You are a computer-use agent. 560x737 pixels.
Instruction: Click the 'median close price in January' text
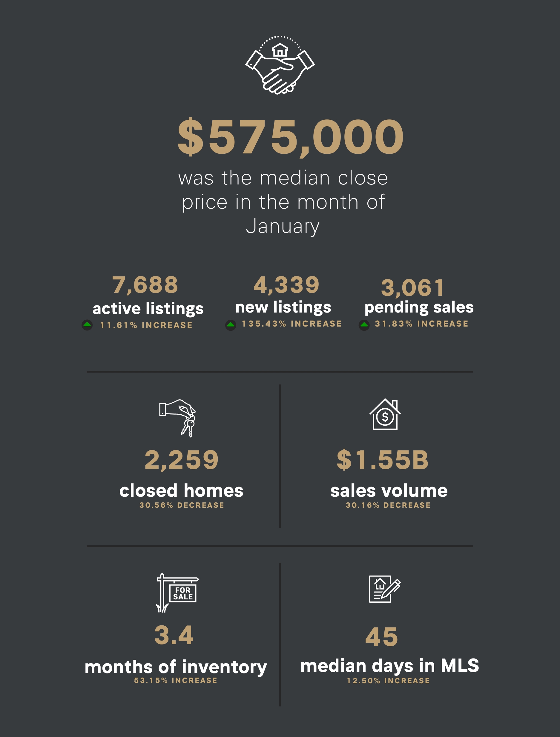[x=283, y=202]
